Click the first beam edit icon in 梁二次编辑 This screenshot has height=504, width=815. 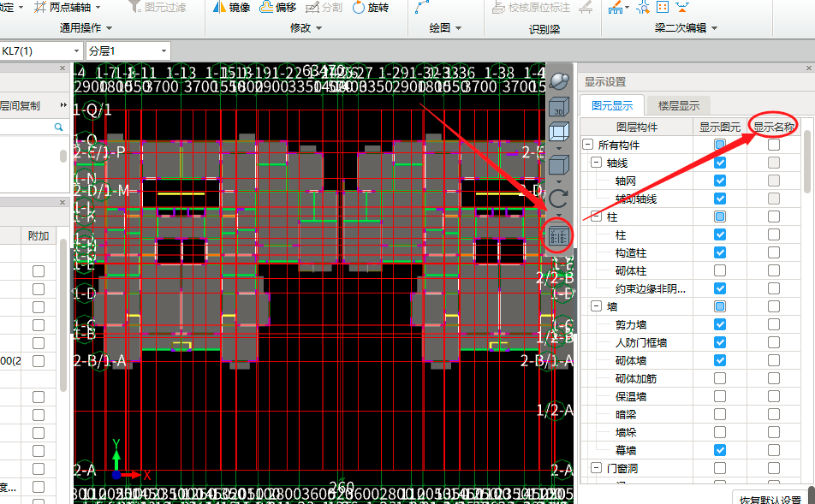click(x=616, y=8)
